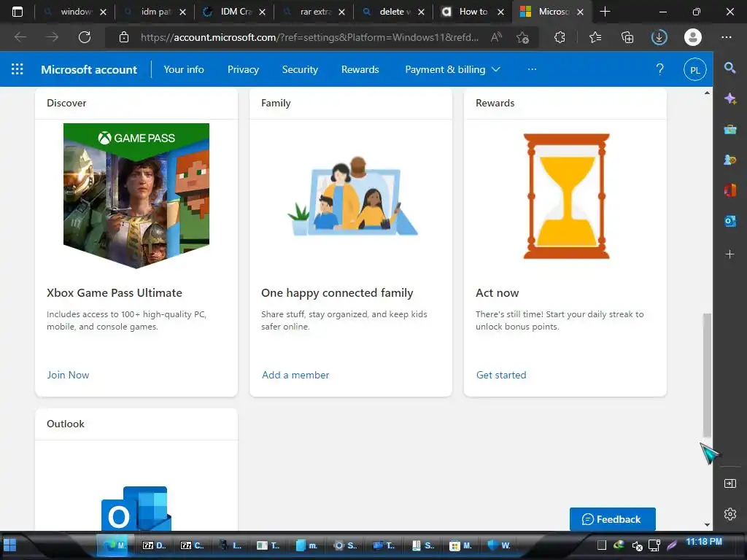Viewport: 747px width, 560px height.
Task: Go to the Privacy tab
Action: tap(243, 69)
